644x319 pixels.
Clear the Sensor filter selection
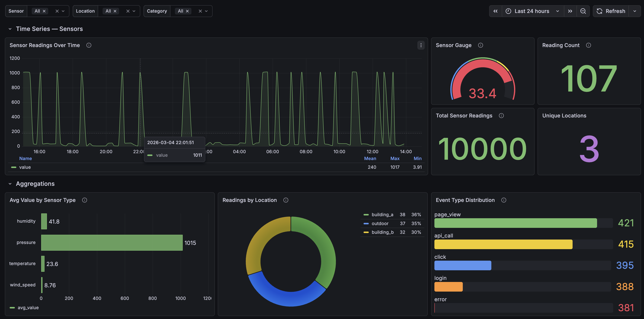[57, 11]
